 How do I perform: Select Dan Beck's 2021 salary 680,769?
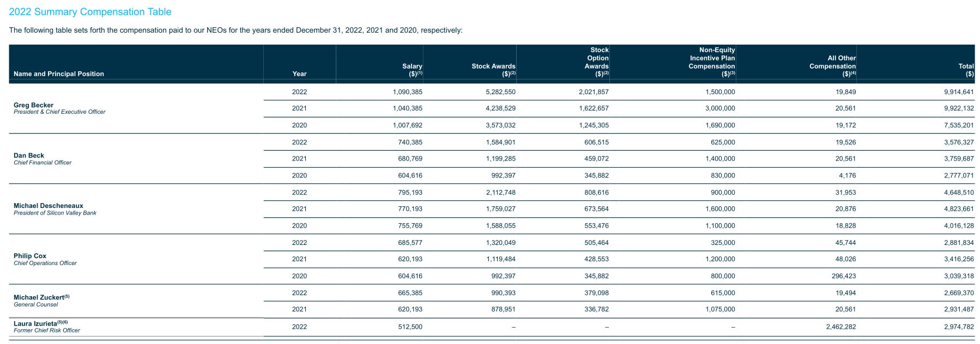point(410,159)
